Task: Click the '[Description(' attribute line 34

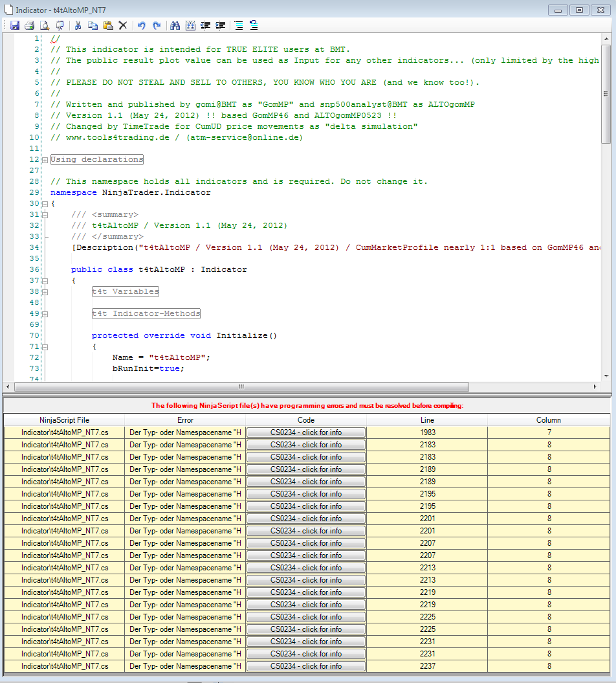Action: point(335,247)
